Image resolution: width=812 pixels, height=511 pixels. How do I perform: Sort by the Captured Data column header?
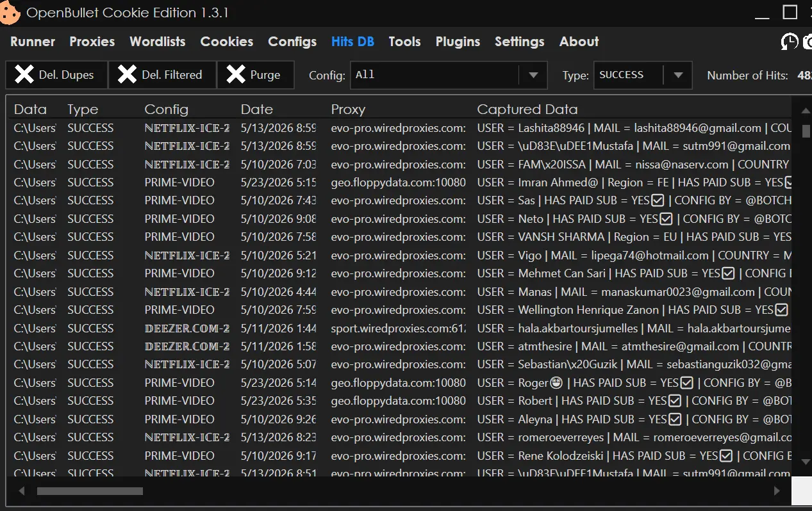click(527, 109)
